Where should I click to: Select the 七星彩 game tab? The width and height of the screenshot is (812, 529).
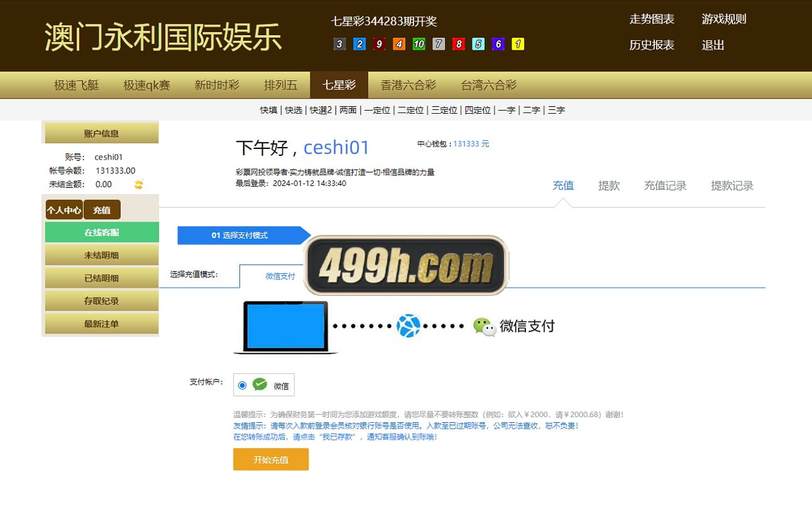coord(339,85)
